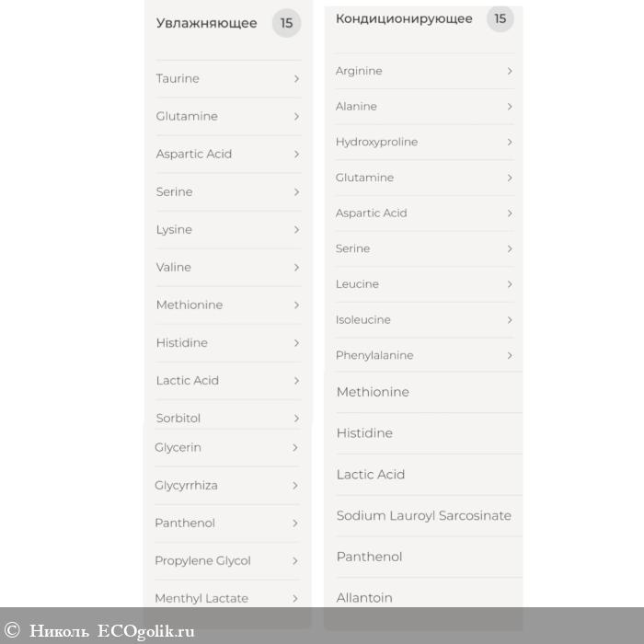The image size is (644, 644).
Task: Click chevron next to Alanine
Action: (x=510, y=107)
